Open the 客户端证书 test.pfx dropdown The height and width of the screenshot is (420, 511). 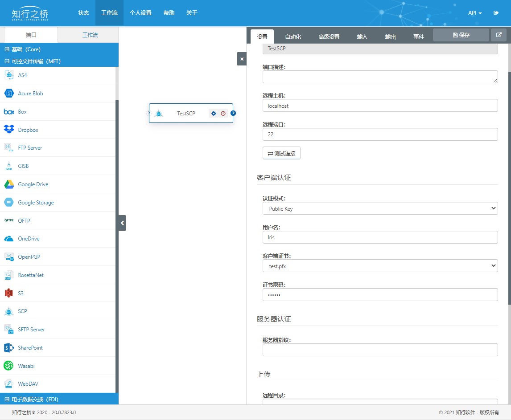380,266
